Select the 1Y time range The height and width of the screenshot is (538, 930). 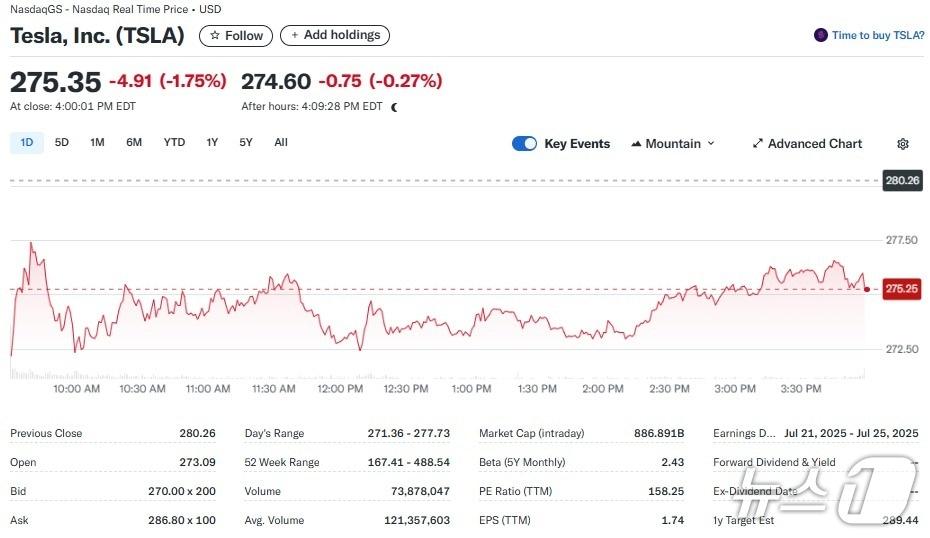click(x=212, y=143)
